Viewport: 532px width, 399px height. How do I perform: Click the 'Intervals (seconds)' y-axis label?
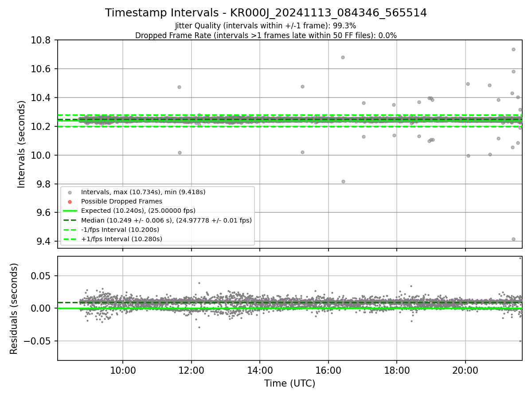click(22, 144)
